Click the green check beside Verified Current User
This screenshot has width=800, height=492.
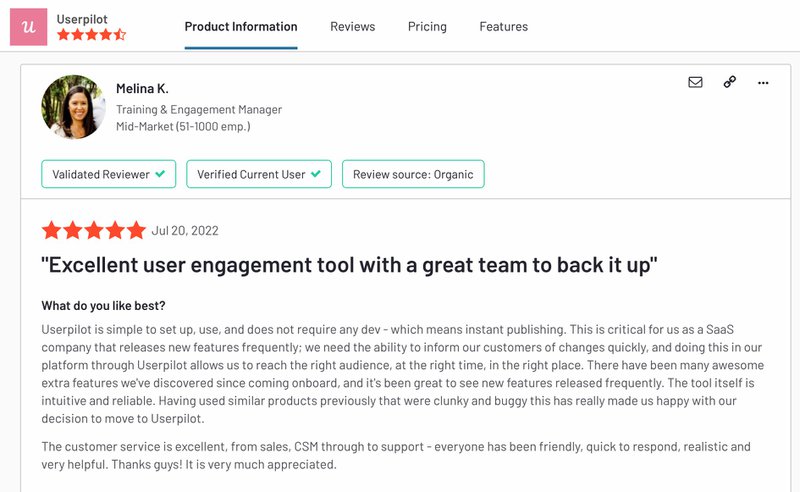316,174
